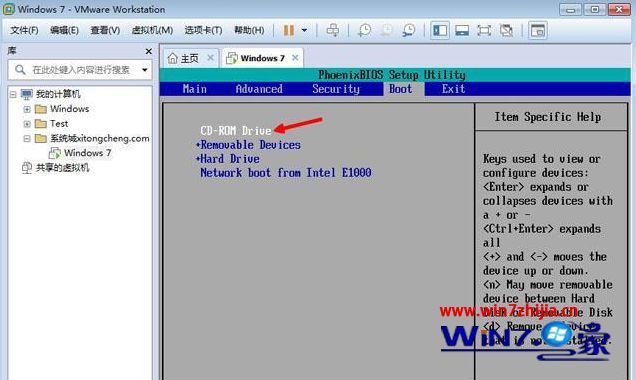Toggle the library sidebar view icon
636x380 pixels.
(440, 30)
